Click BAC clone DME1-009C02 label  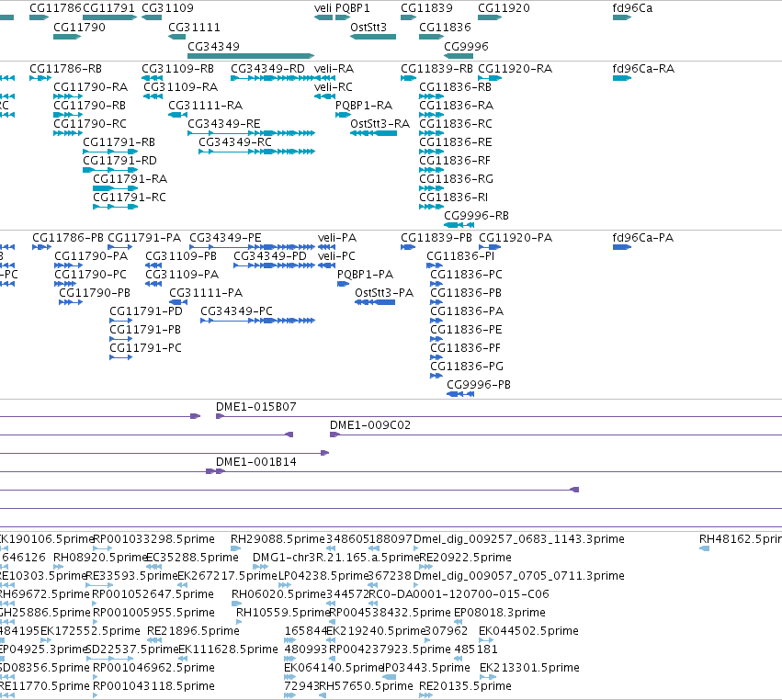(370, 424)
